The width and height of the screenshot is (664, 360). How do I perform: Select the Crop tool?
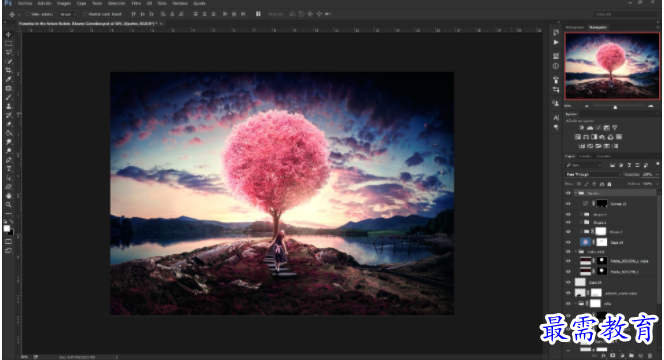click(8, 70)
